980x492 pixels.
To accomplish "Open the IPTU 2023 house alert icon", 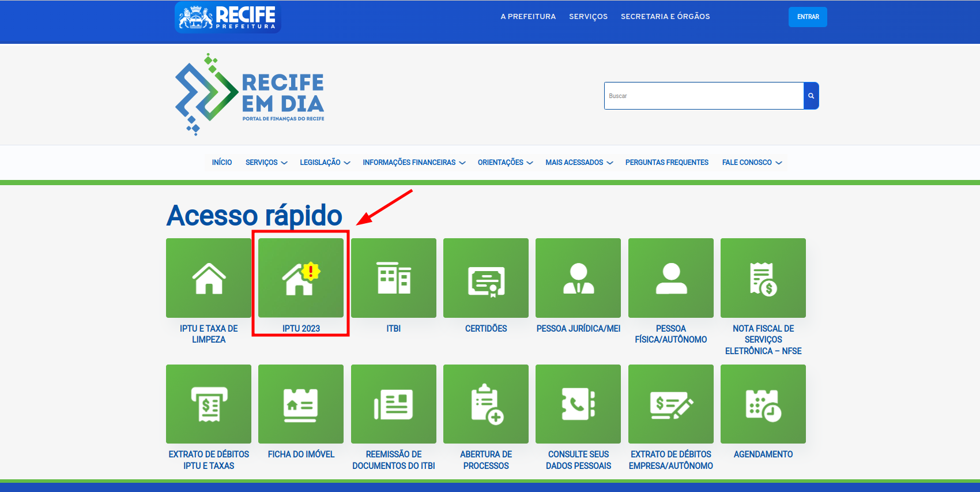I will pos(301,278).
